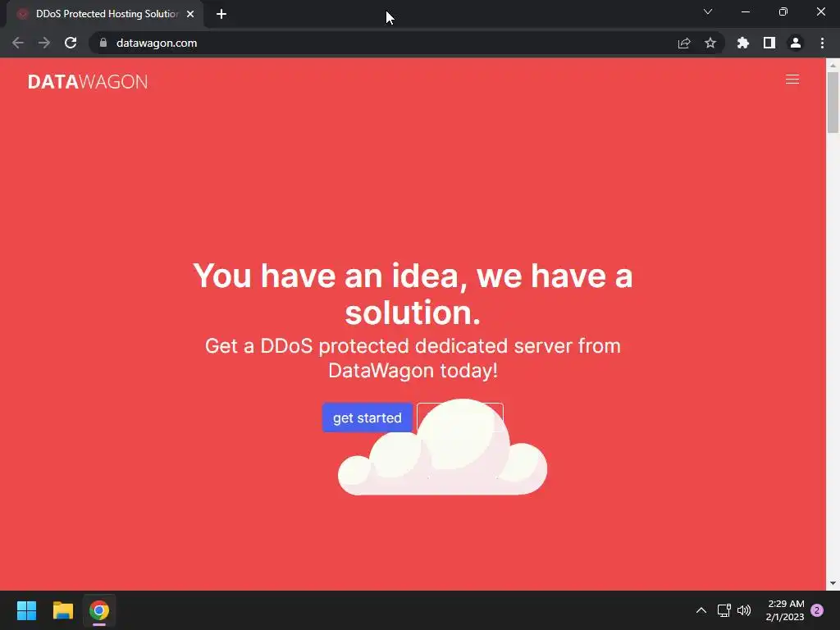
Task: Go forward to the next page
Action: point(44,43)
